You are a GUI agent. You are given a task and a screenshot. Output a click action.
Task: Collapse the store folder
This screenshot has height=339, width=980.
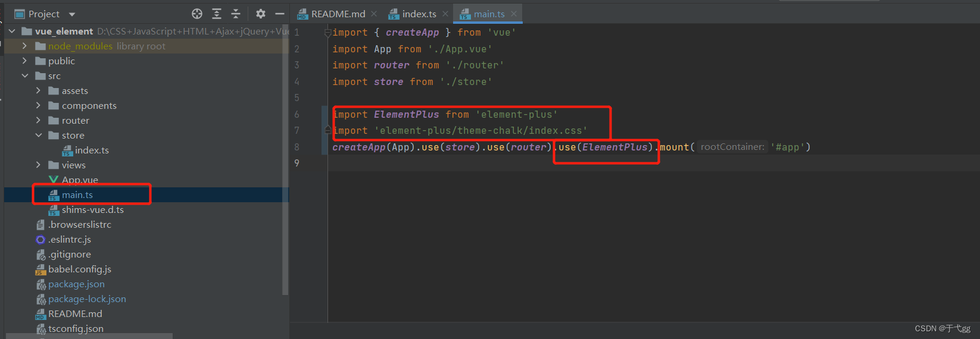(x=38, y=135)
